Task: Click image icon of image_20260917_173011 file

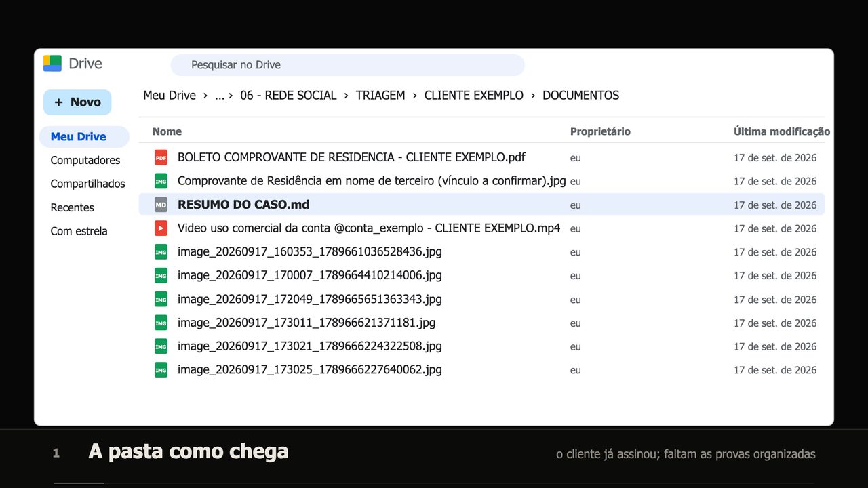Action: coord(161,323)
